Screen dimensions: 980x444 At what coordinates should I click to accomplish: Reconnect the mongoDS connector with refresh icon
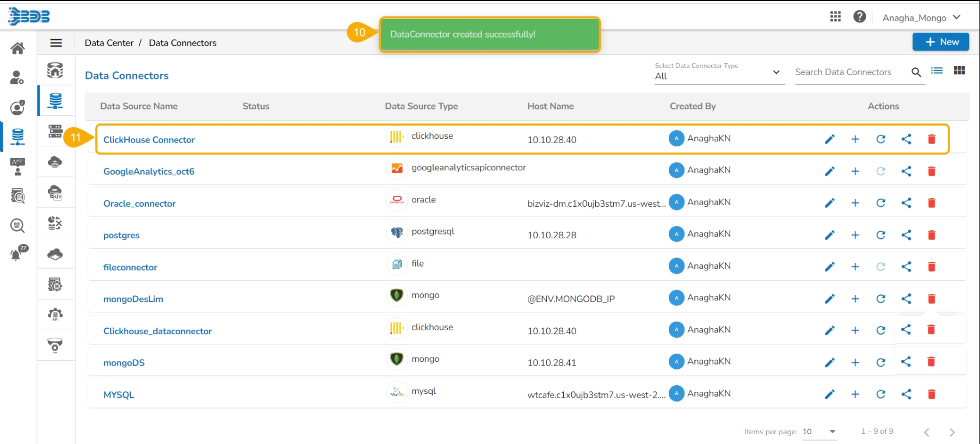point(880,362)
